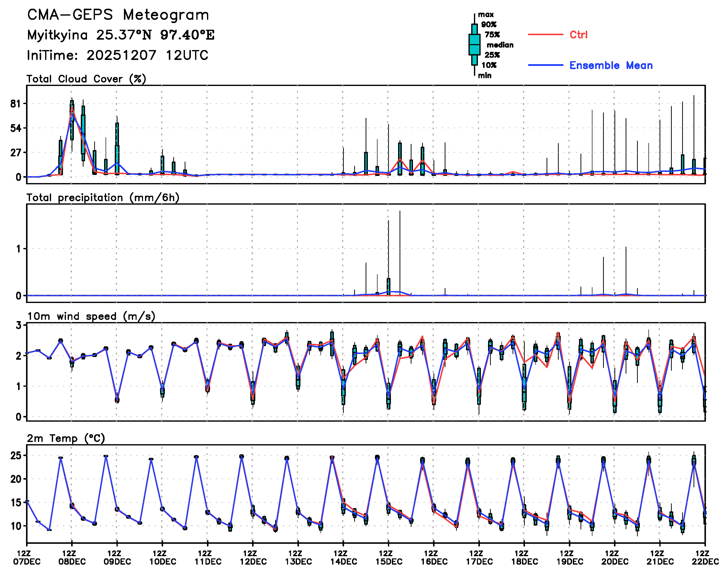Click the 10m wind speed panel title
The height and width of the screenshot is (575, 728).
91,316
